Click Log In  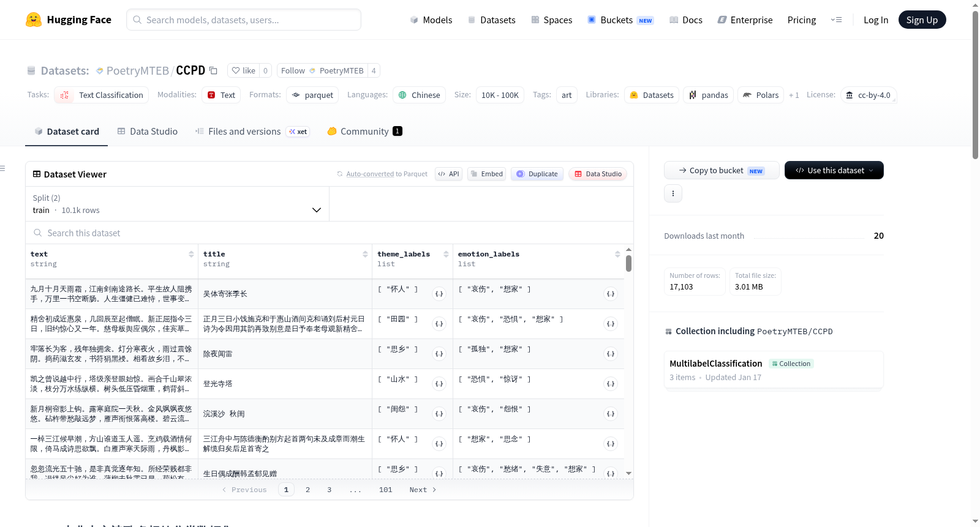point(876,20)
